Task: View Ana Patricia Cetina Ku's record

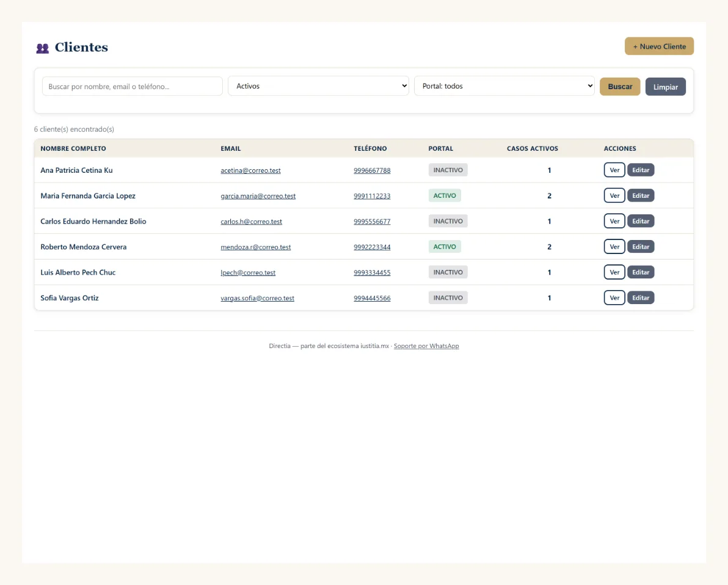Action: 614,170
